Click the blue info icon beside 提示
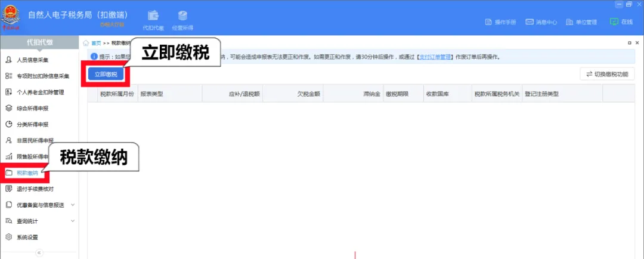Image resolution: width=644 pixels, height=259 pixels. [94, 56]
